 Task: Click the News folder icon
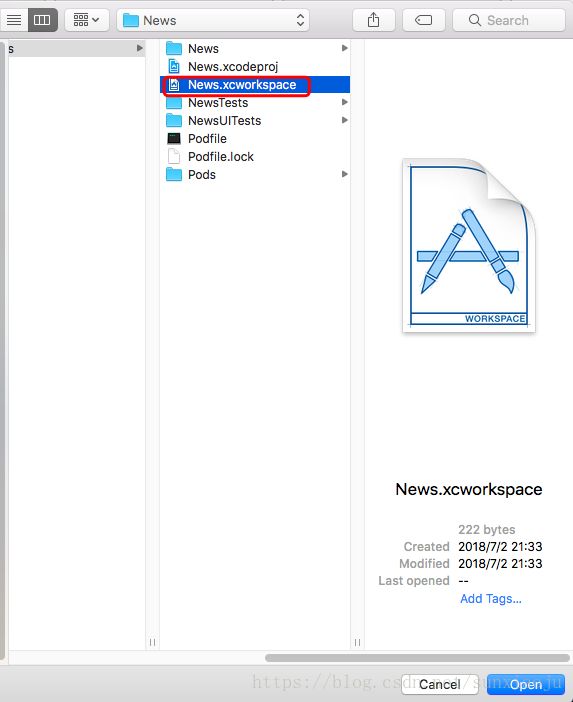pos(174,48)
